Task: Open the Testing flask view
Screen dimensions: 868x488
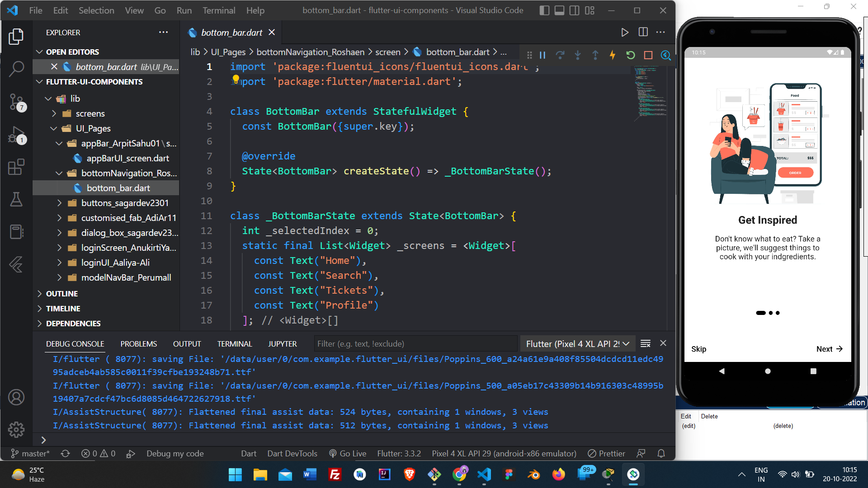Action: (x=16, y=200)
